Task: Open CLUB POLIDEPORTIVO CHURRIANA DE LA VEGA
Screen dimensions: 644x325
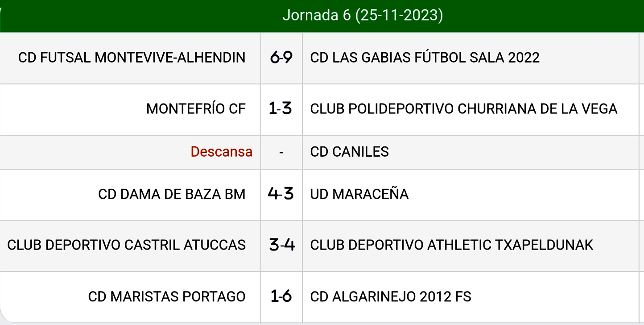Action: pos(463,109)
